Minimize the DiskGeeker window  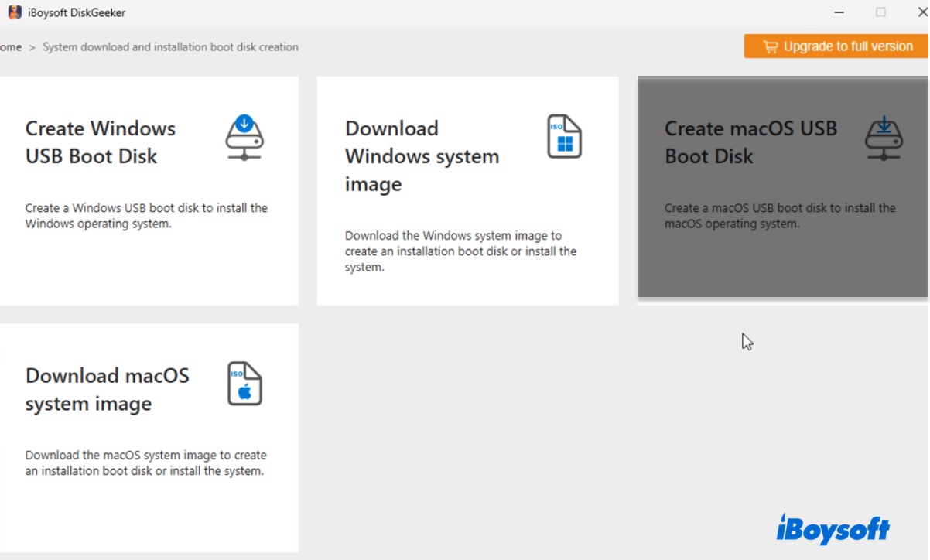click(x=838, y=12)
